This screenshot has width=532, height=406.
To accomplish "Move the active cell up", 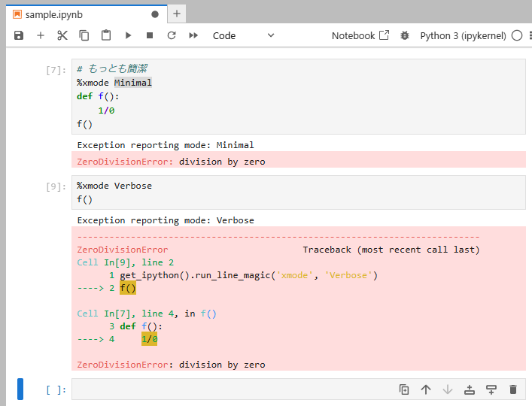I will pos(426,389).
